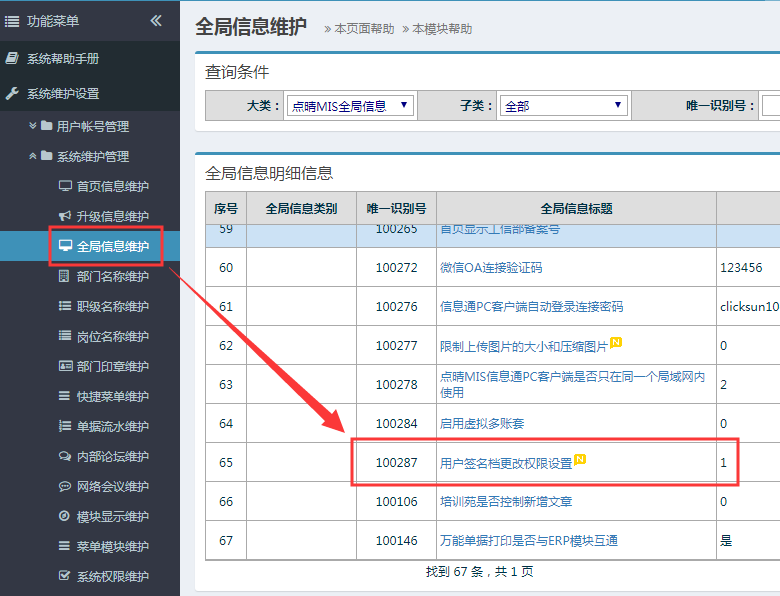This screenshot has height=596, width=780.
Task: Click the 唯一识别号 input field
Action: [x=770, y=105]
